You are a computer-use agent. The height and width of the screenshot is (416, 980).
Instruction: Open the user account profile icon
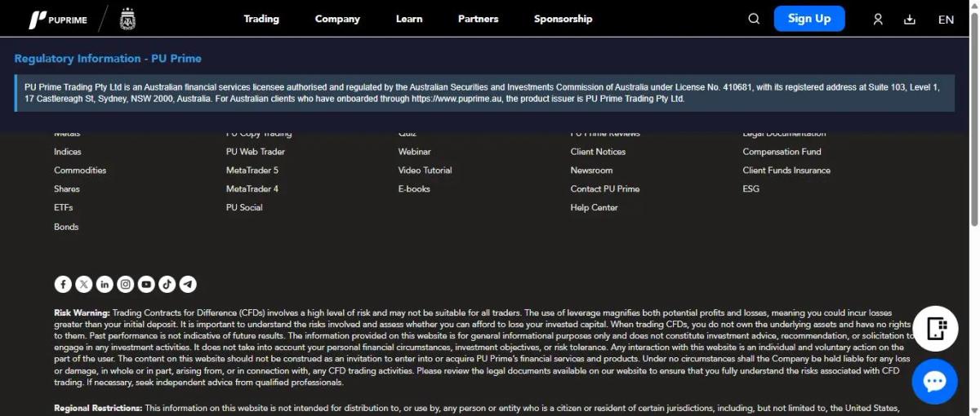pos(878,19)
